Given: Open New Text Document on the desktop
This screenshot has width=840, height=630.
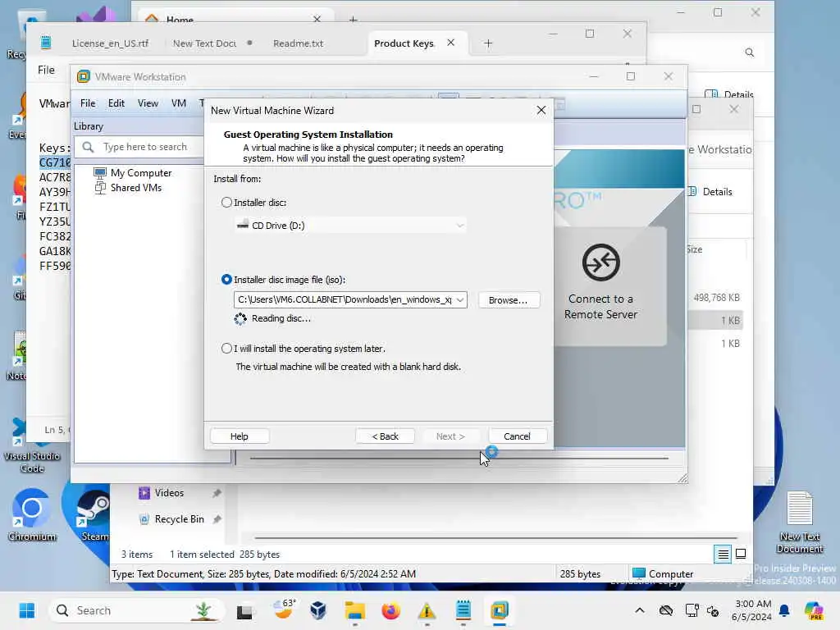Looking at the screenshot, I should [799, 523].
